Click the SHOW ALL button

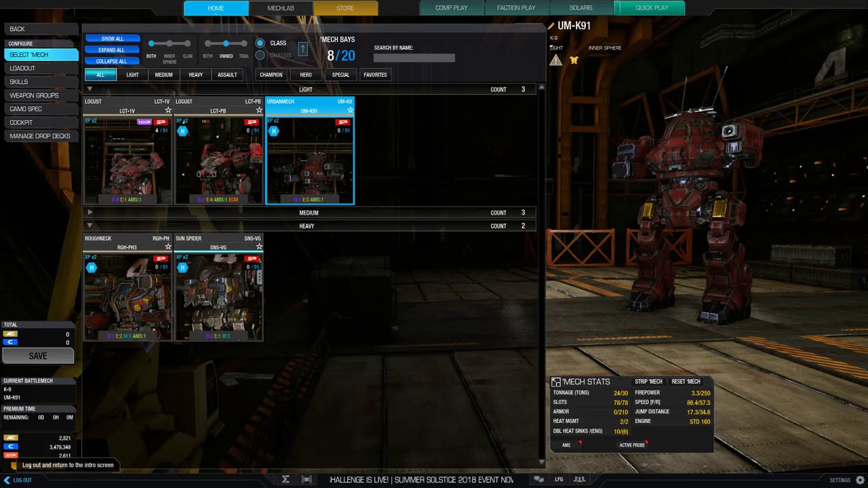(x=113, y=39)
